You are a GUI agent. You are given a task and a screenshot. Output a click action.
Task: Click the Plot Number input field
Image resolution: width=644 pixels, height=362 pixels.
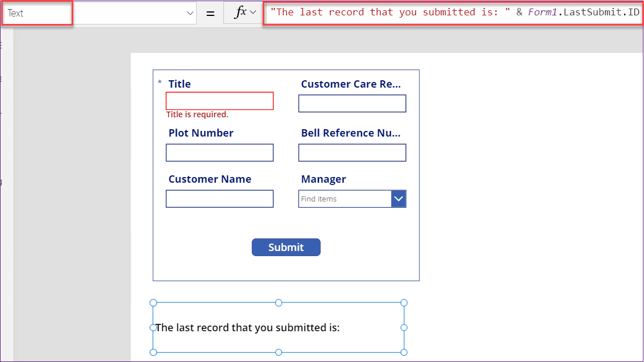(219, 153)
